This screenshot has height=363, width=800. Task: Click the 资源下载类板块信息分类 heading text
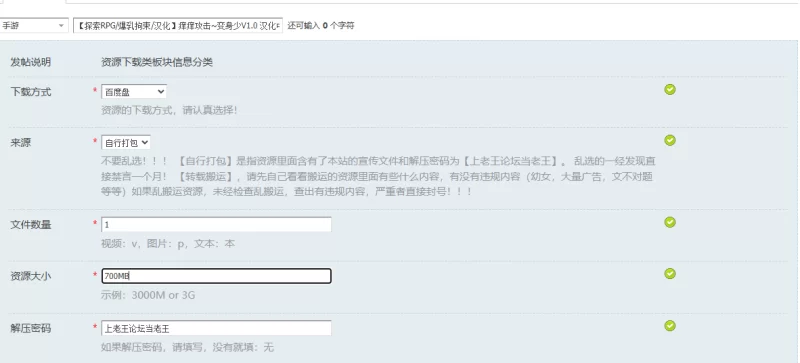click(x=157, y=62)
